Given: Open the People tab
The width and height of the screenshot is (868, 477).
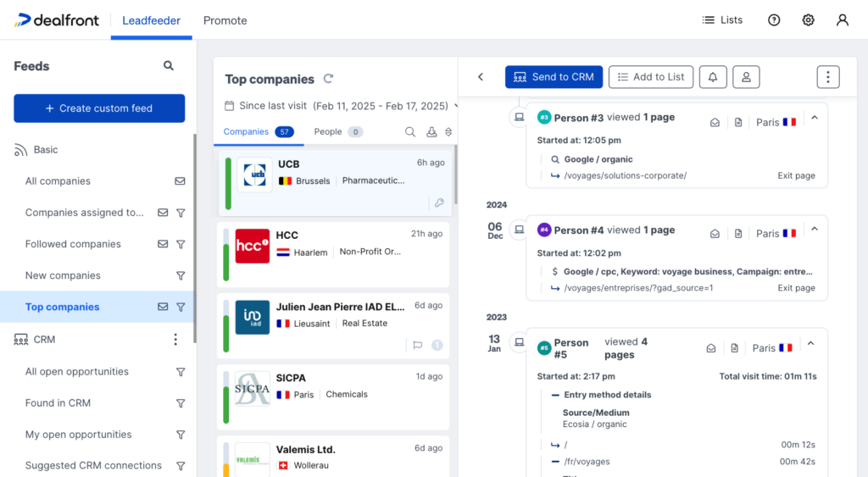Looking at the screenshot, I should [x=338, y=131].
